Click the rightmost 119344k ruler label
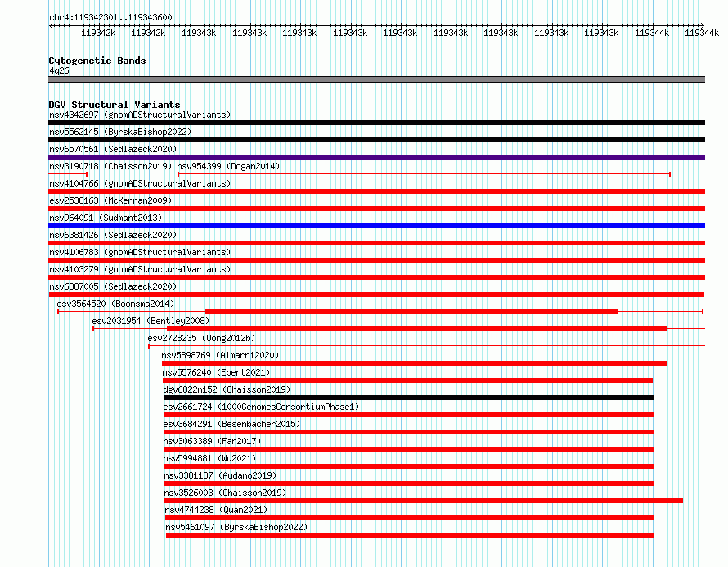The image size is (728, 567). (x=702, y=33)
